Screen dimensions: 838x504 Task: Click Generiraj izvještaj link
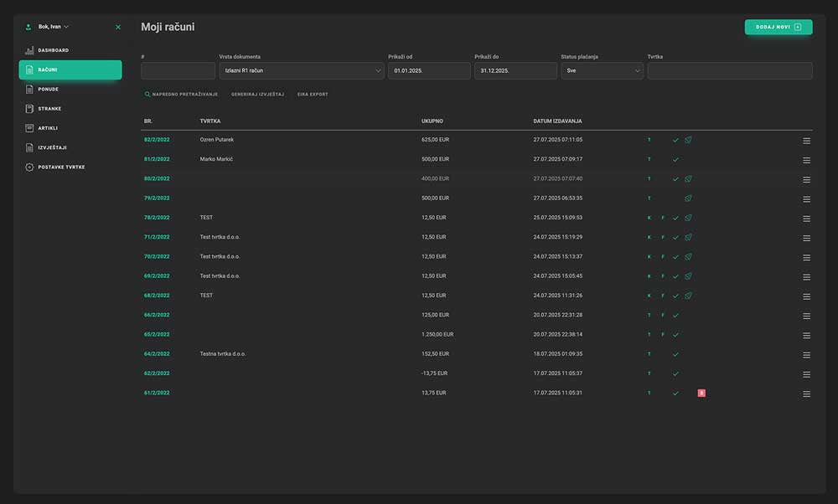pos(257,95)
